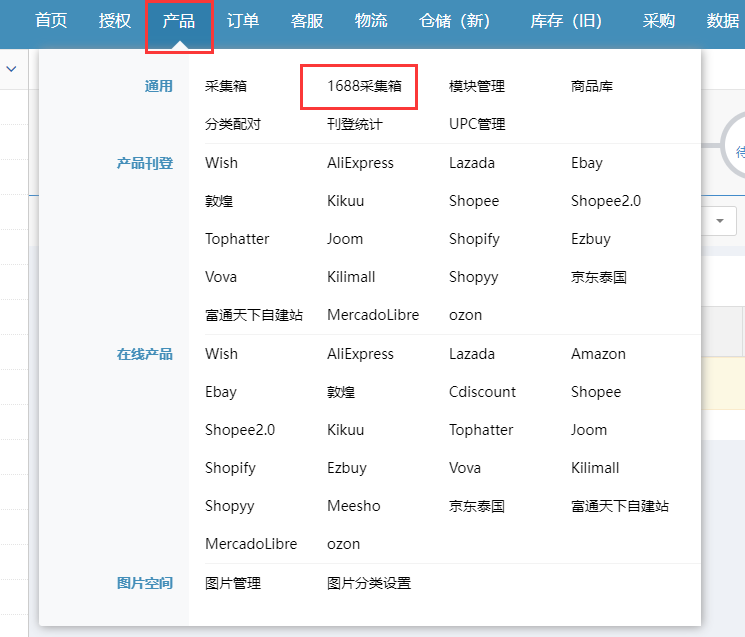The height and width of the screenshot is (637, 745).
Task: Open Joom under 在线产品
Action: point(589,430)
